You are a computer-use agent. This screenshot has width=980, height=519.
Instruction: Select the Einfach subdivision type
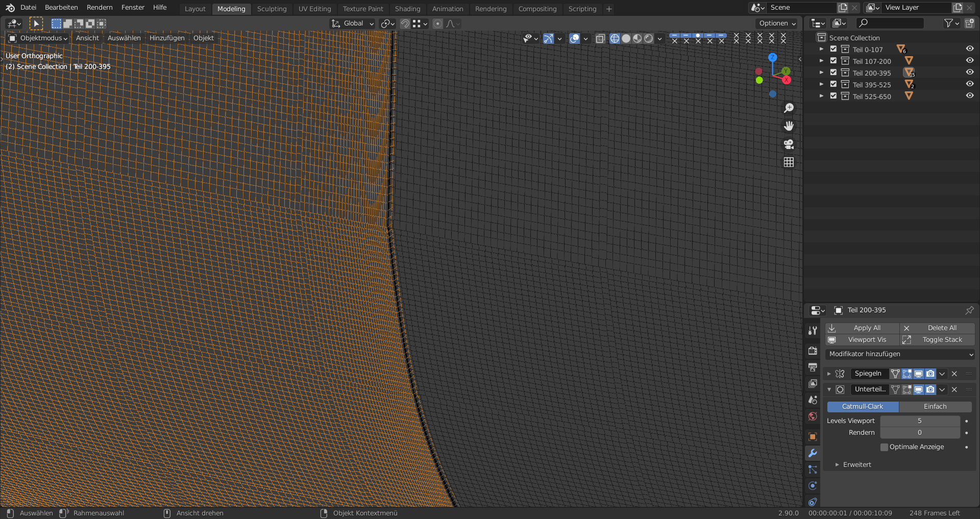[x=935, y=407]
